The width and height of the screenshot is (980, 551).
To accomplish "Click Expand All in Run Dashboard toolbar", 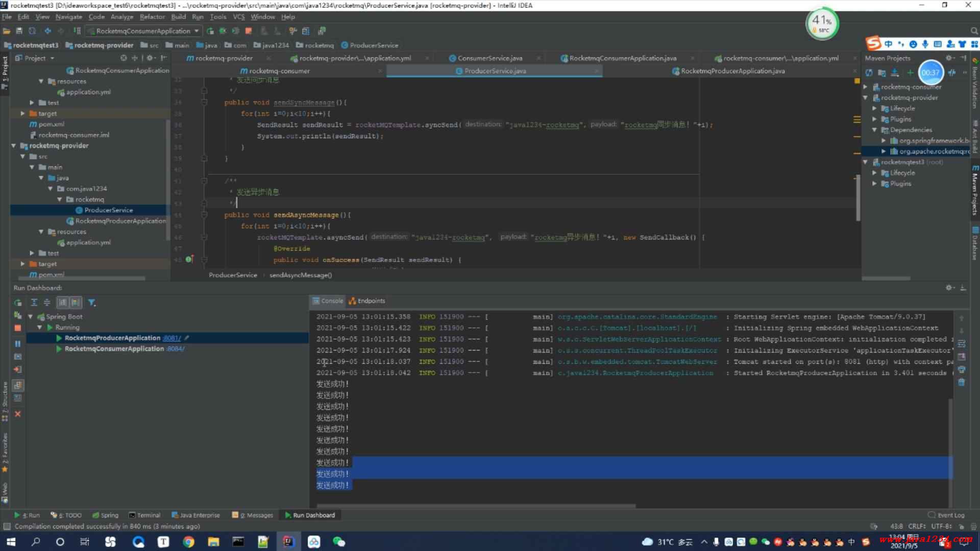I will coord(34,303).
